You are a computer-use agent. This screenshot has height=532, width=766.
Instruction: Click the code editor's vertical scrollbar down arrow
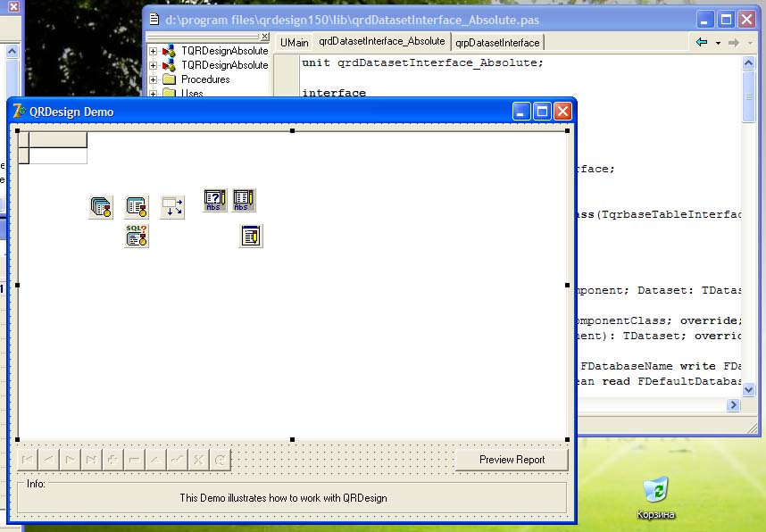(748, 389)
